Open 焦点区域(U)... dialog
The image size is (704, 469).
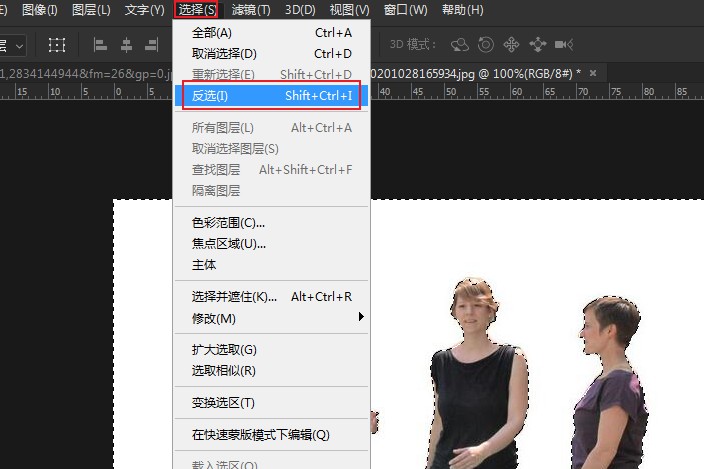271,244
